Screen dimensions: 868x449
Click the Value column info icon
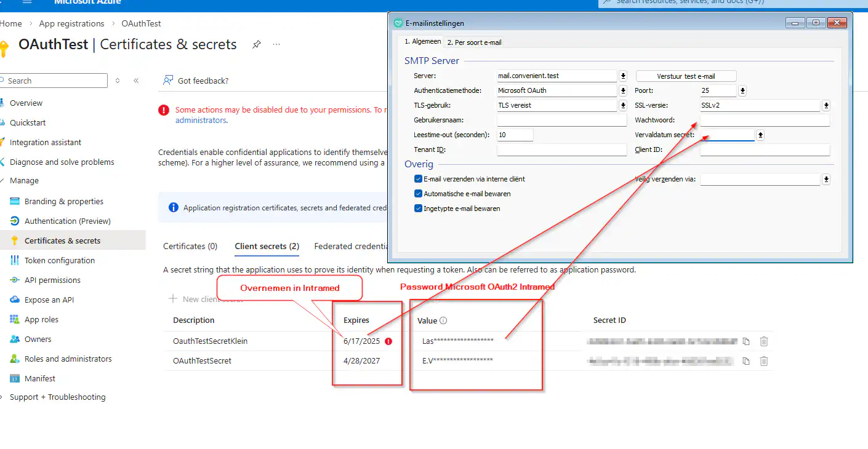click(x=443, y=320)
